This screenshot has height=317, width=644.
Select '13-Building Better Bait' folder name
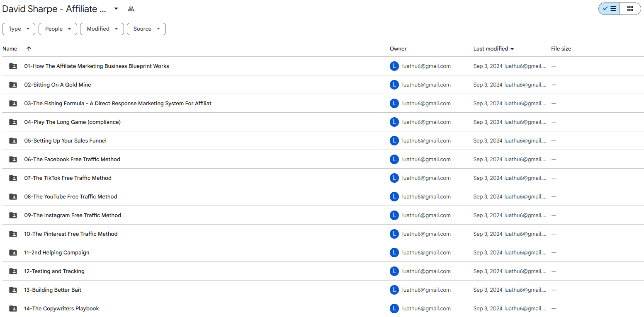pos(53,290)
